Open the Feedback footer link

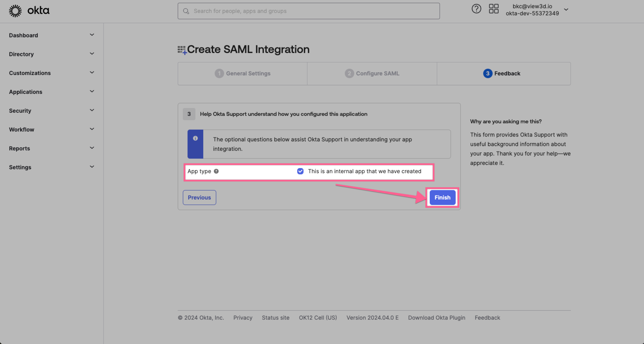(488, 318)
